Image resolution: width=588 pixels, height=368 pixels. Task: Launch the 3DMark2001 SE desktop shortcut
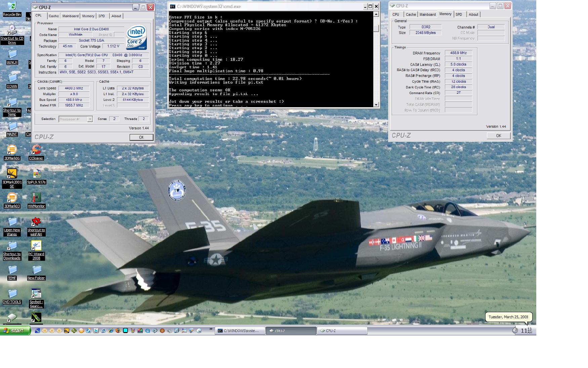tap(12, 179)
